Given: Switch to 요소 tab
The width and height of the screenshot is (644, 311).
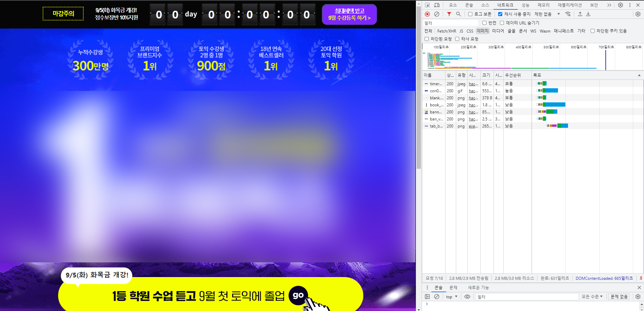Looking at the screenshot, I should 453,5.
